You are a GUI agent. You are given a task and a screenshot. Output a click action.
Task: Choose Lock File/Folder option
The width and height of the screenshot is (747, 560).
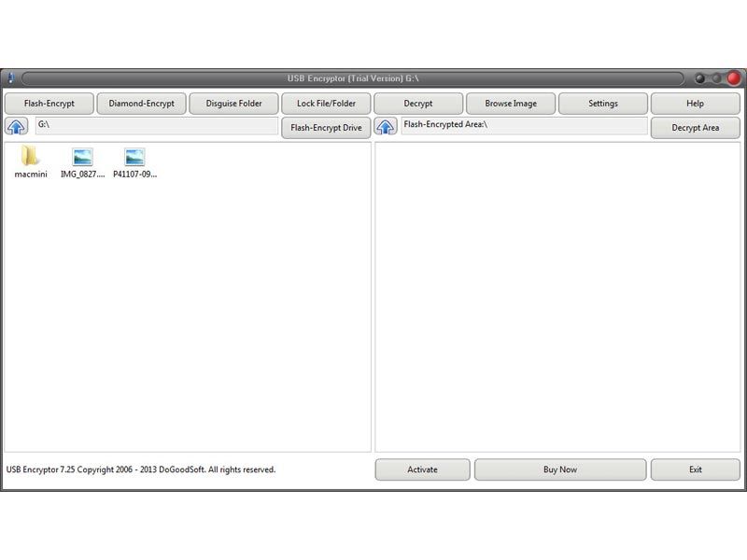click(326, 104)
